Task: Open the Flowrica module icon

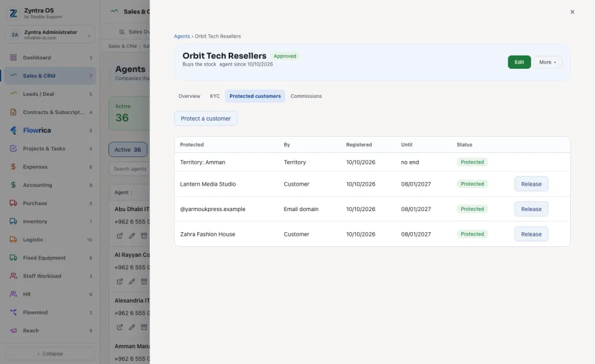Action: pos(13,131)
